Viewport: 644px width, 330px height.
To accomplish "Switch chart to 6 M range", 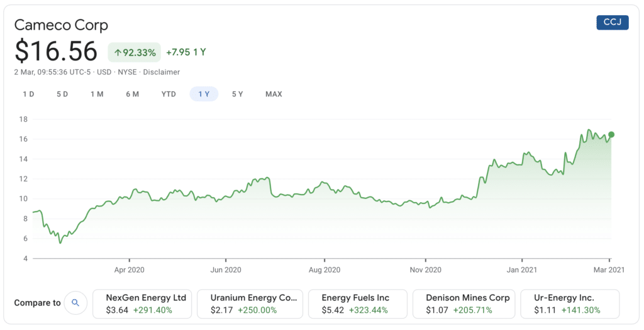I will coord(132,94).
